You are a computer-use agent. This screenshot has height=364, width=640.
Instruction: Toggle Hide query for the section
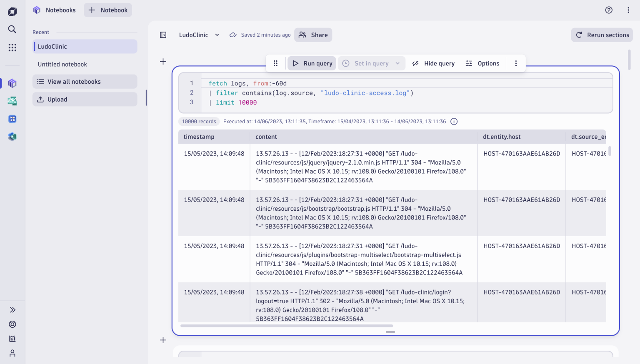click(433, 63)
